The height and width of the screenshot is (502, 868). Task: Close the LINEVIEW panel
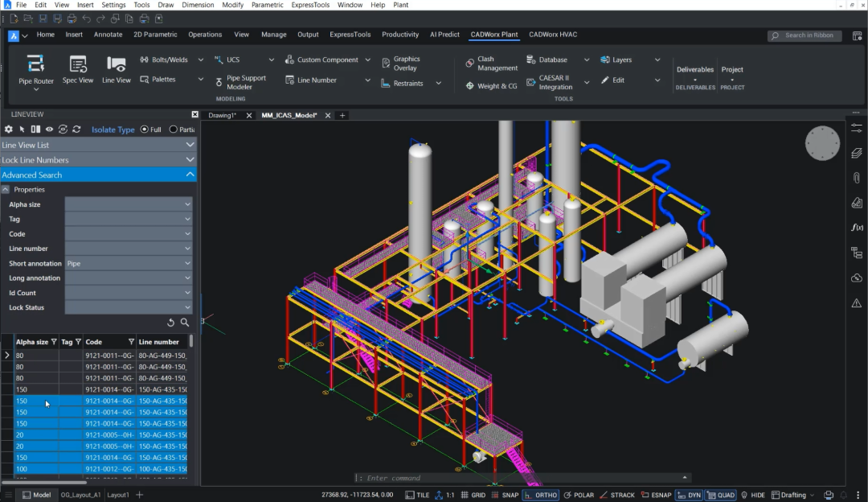click(194, 114)
